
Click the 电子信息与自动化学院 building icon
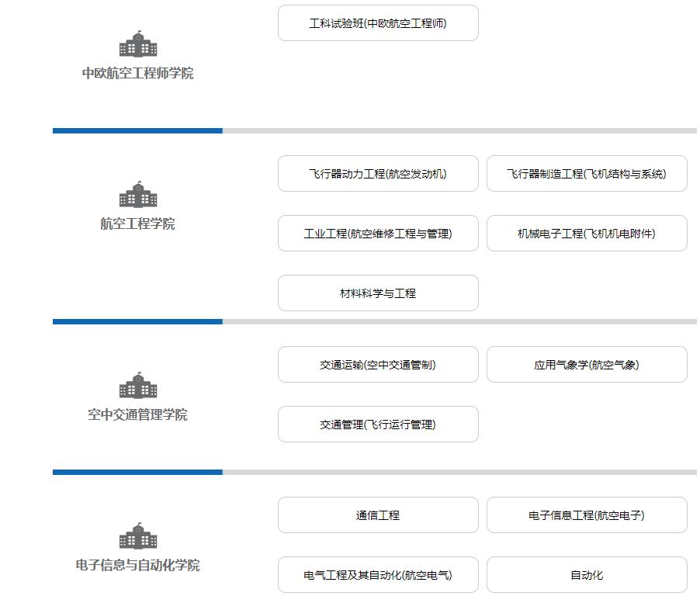click(138, 535)
